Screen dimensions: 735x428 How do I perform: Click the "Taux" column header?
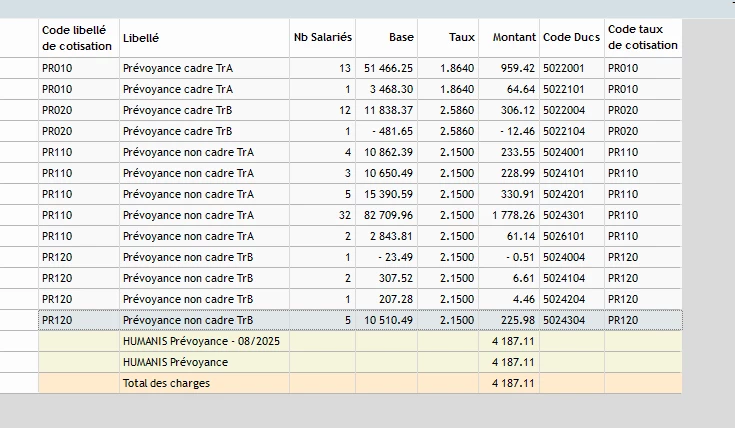[x=448, y=38]
